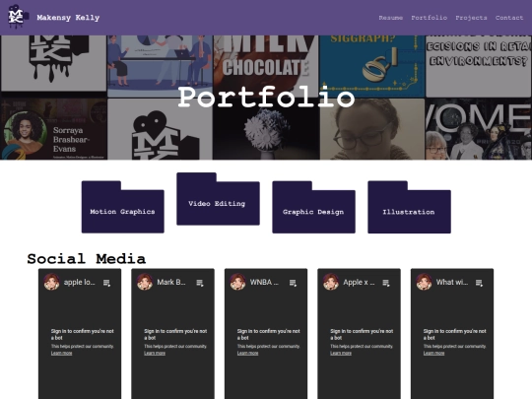This screenshot has height=399, width=532.
Task: Click channel avatar on 'WNBA ...' video
Action: tap(237, 282)
